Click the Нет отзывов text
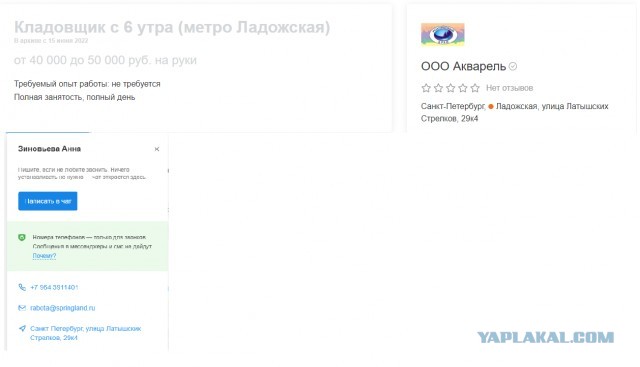 [509, 88]
